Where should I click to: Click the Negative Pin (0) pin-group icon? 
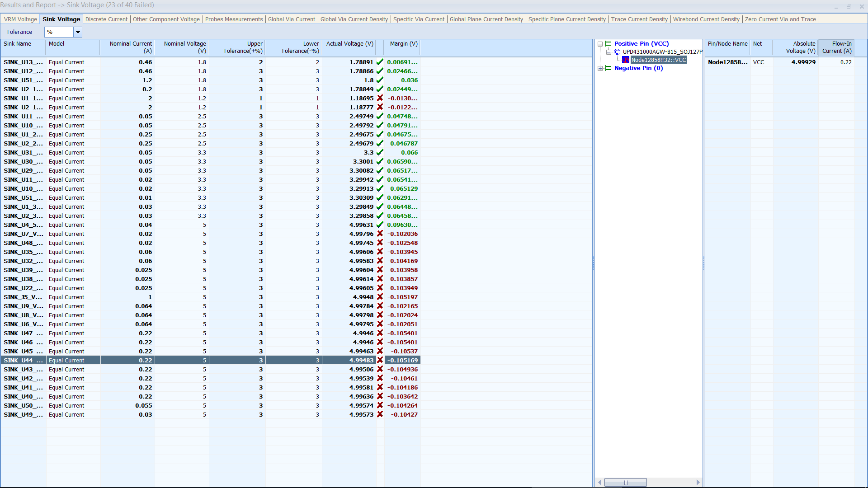[608, 68]
